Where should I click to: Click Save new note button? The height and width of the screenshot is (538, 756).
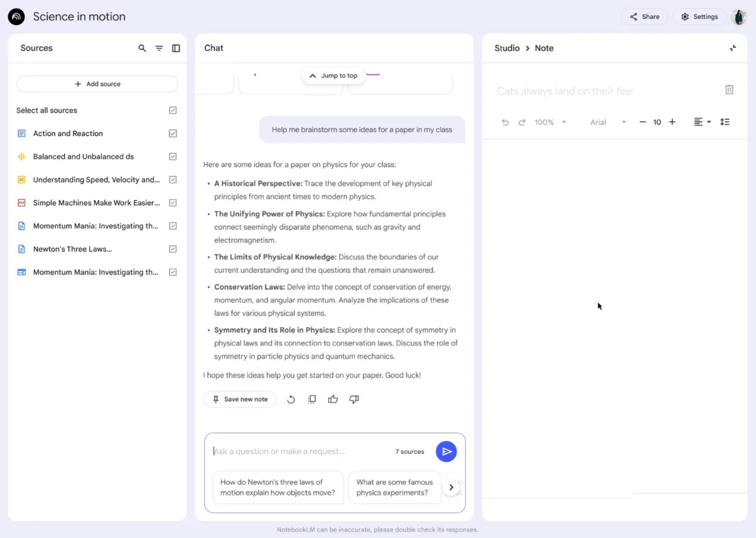tap(240, 399)
